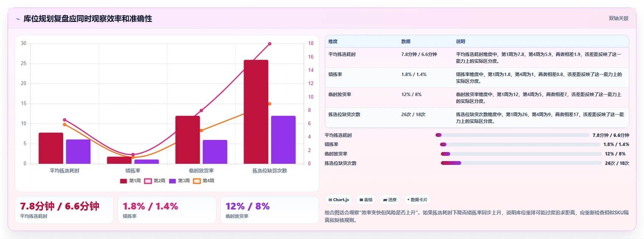Click the purple bar for 平均拣选耗时
The height and width of the screenshot is (239, 644).
(78, 152)
